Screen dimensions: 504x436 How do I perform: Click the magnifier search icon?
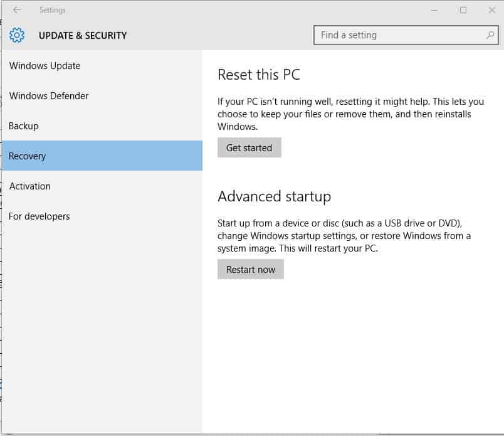pyautogui.click(x=490, y=35)
